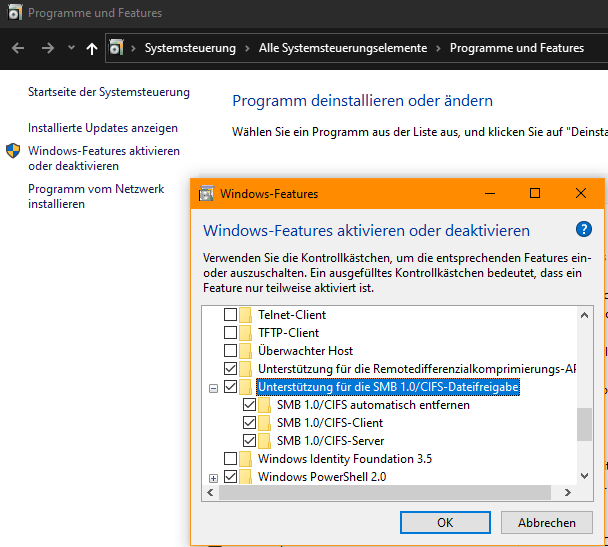Click Windows-Features aktivieren oder deaktivieren link
Viewport: 608px width, 547px height.
tap(104, 158)
